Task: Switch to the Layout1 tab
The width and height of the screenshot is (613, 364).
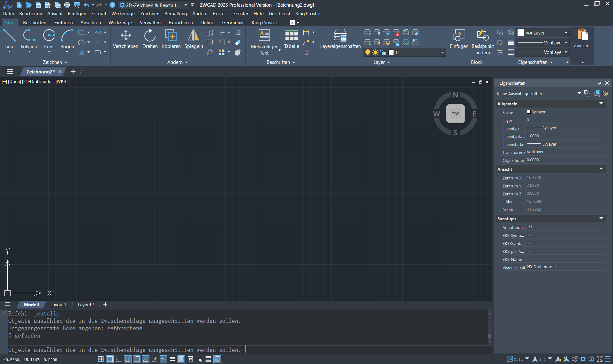Action: pyautogui.click(x=58, y=305)
